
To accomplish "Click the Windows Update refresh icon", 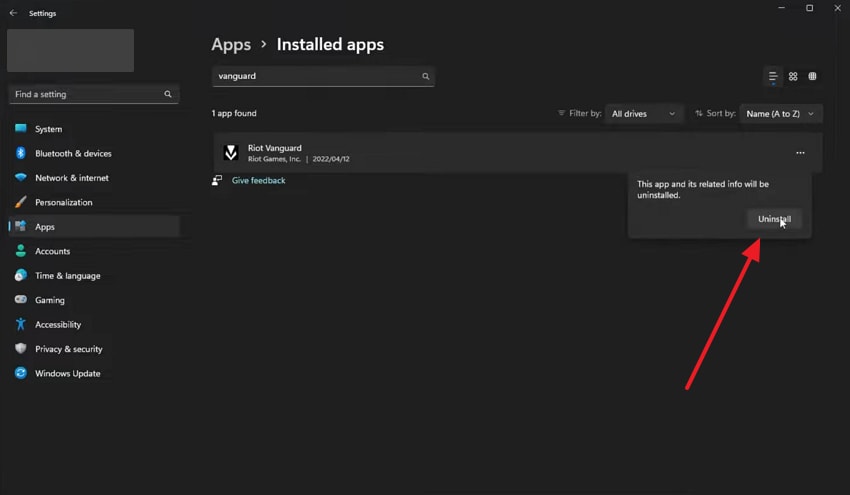I will tap(21, 373).
